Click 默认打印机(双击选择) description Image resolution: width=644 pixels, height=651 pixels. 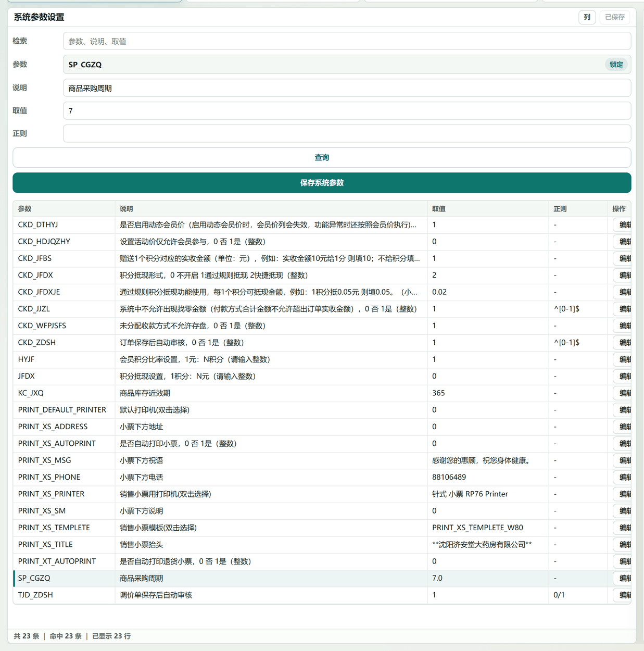(155, 410)
